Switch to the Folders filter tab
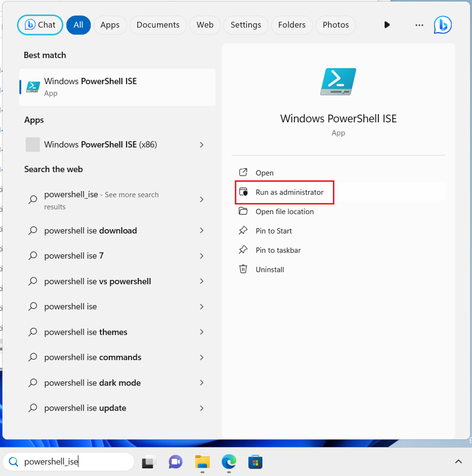The height and width of the screenshot is (476, 472). (x=292, y=25)
